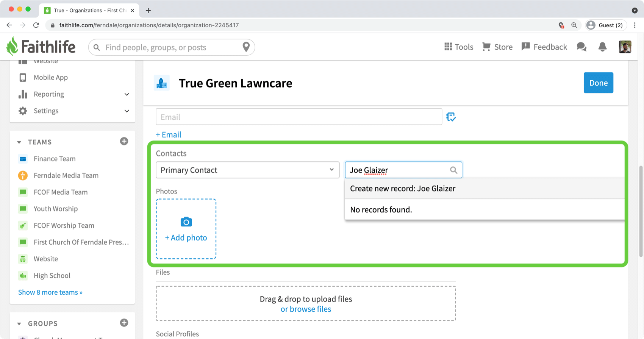Open the tab search dropdown arrow
Image resolution: width=644 pixels, height=339 pixels.
tap(635, 10)
